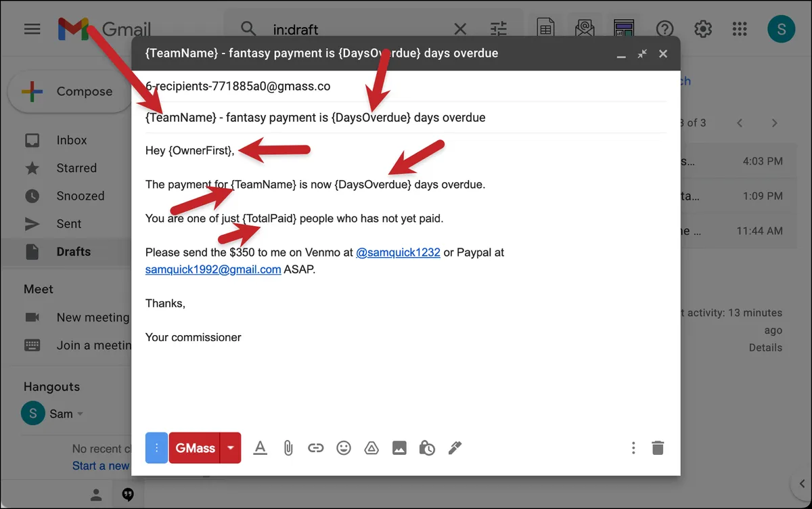Insert photo icon
The height and width of the screenshot is (509, 812).
tap(399, 448)
